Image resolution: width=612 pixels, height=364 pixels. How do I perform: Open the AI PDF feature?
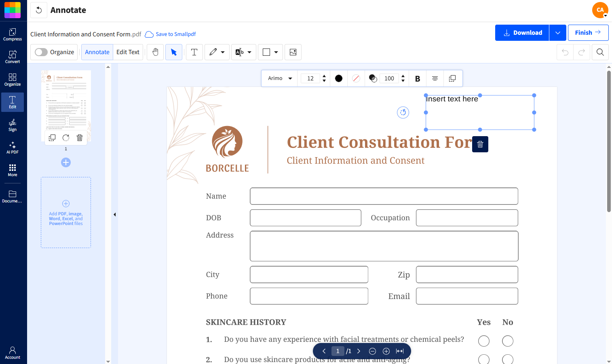13,147
